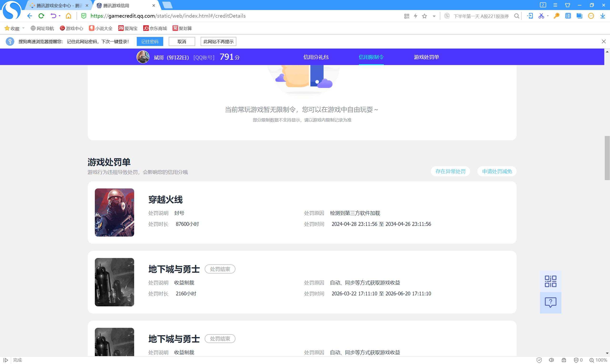Open the browser main menu icon
This screenshot has width=610, height=364.
pyautogui.click(x=555, y=5)
